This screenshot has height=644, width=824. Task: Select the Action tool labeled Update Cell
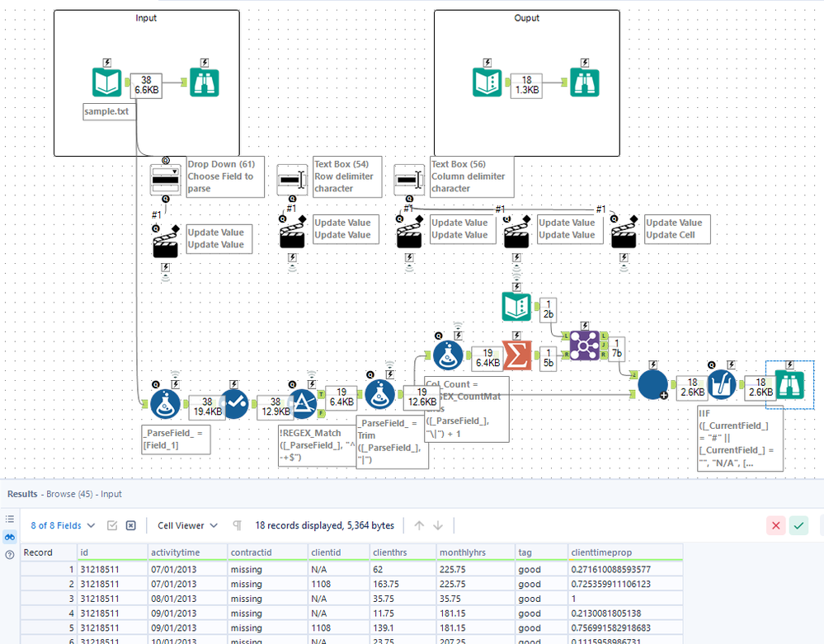pos(624,232)
